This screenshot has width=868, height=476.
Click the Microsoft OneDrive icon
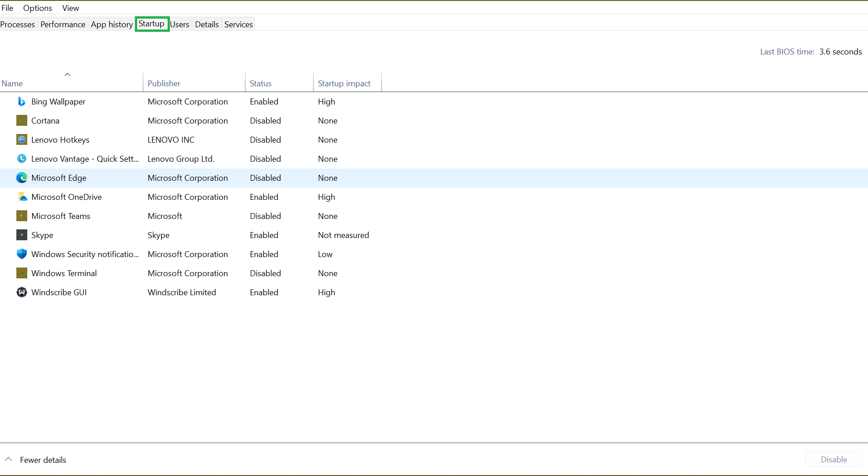[x=21, y=197]
